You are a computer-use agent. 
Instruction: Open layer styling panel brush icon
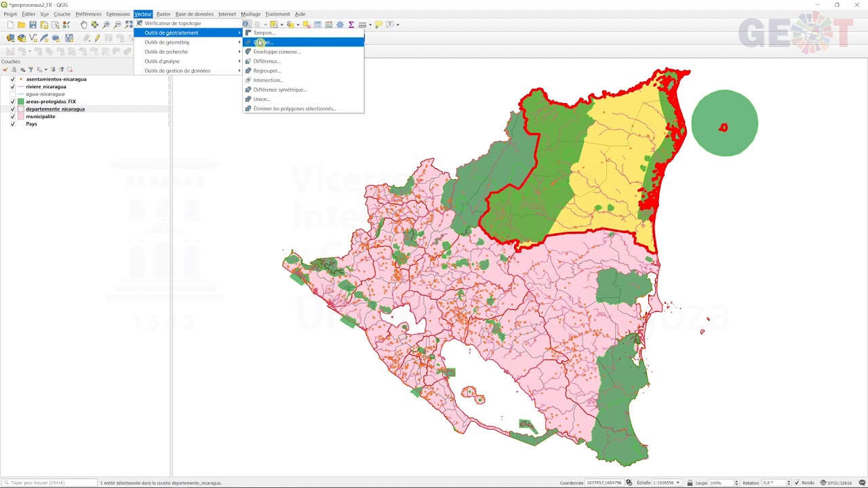5,69
